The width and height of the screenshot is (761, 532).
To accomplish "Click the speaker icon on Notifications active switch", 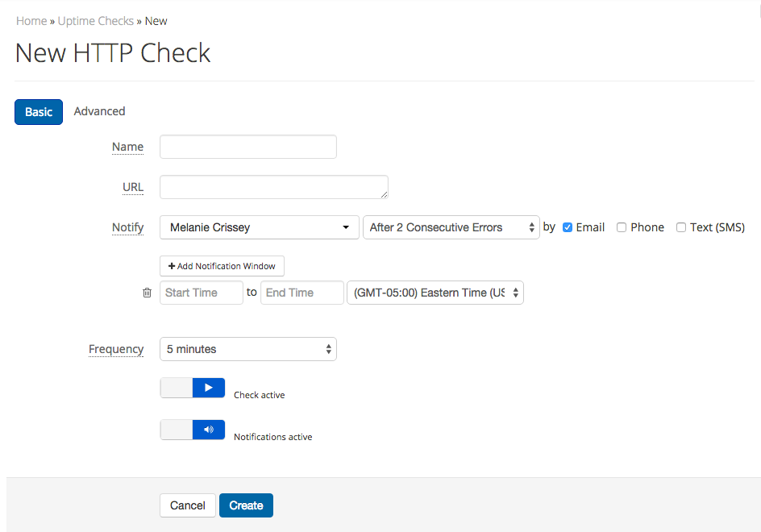I will [x=209, y=430].
